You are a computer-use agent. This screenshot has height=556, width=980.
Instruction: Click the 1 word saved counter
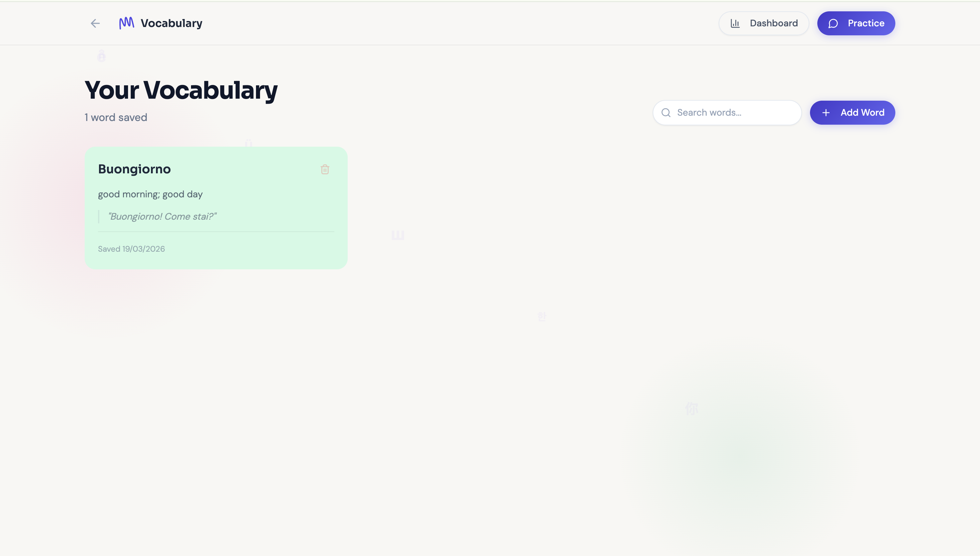tap(115, 118)
